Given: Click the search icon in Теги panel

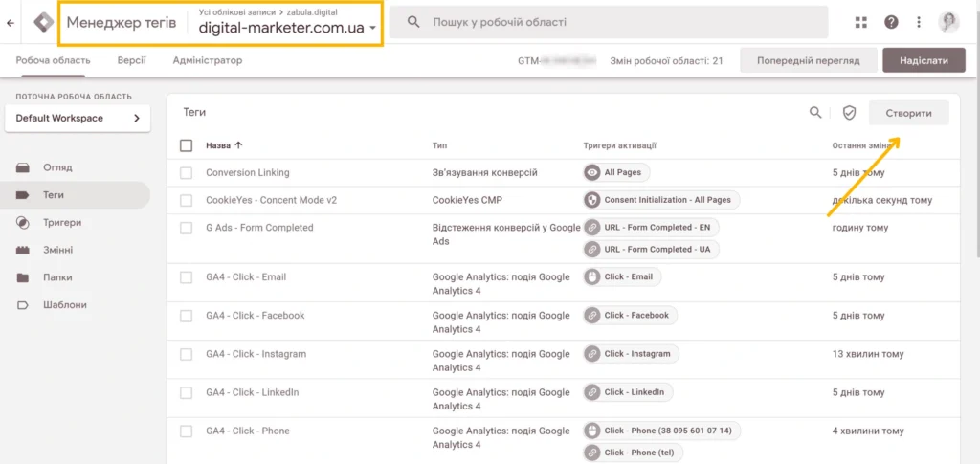Looking at the screenshot, I should point(815,113).
